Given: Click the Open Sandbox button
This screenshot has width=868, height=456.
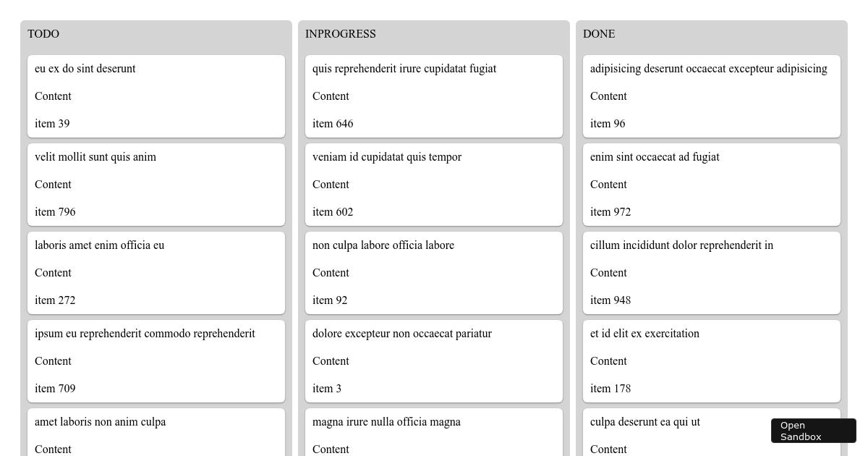Looking at the screenshot, I should 813,431.
